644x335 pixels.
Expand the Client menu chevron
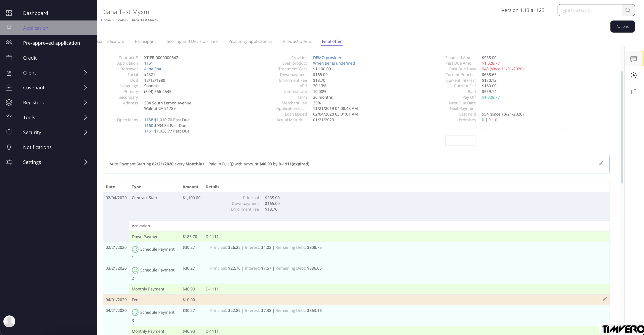click(86, 73)
